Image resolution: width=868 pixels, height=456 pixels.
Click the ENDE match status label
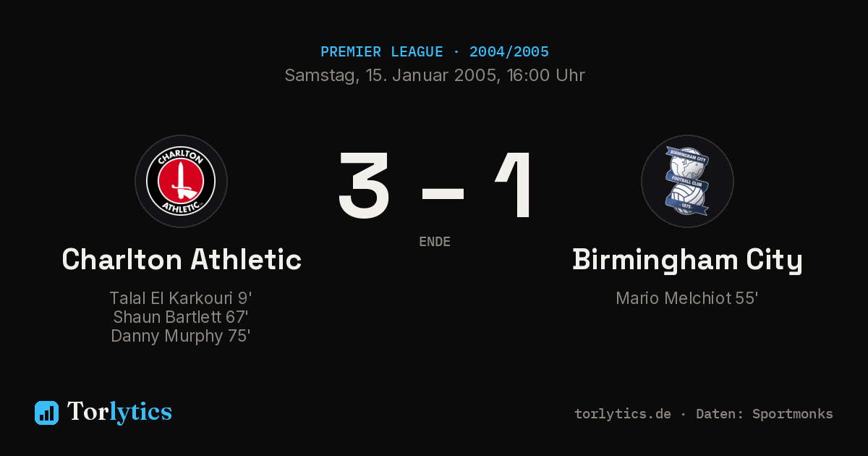click(435, 242)
